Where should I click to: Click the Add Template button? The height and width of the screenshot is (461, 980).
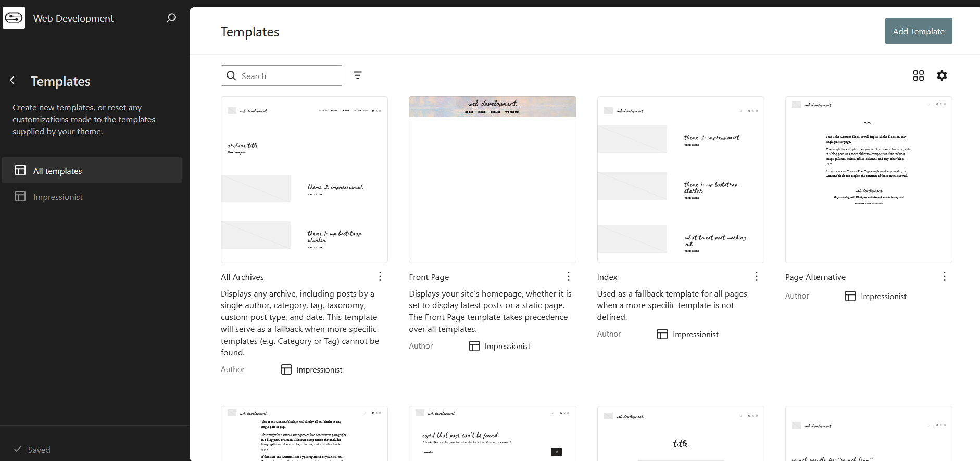(919, 31)
